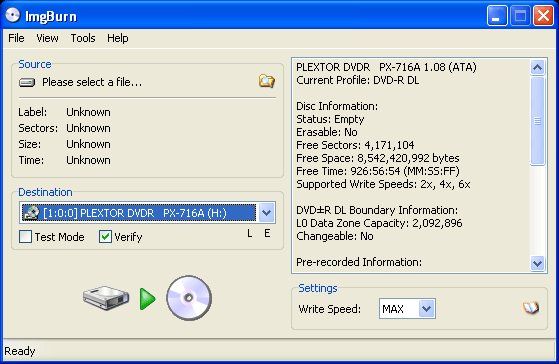Image resolution: width=559 pixels, height=364 pixels.
Task: Open the write speed book icon
Action: pyautogui.click(x=531, y=308)
